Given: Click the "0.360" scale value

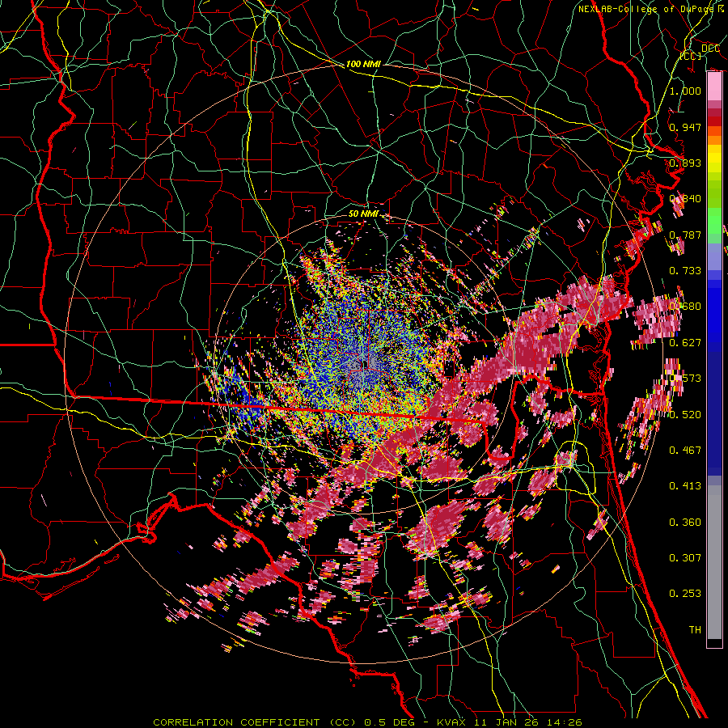Looking at the screenshot, I should [x=685, y=523].
